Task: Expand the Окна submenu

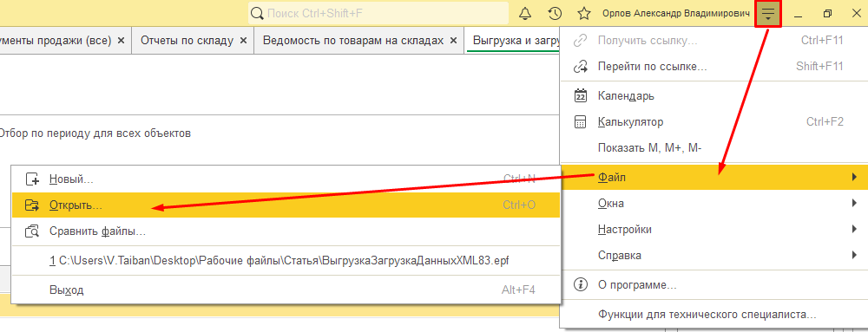Action: (714, 204)
